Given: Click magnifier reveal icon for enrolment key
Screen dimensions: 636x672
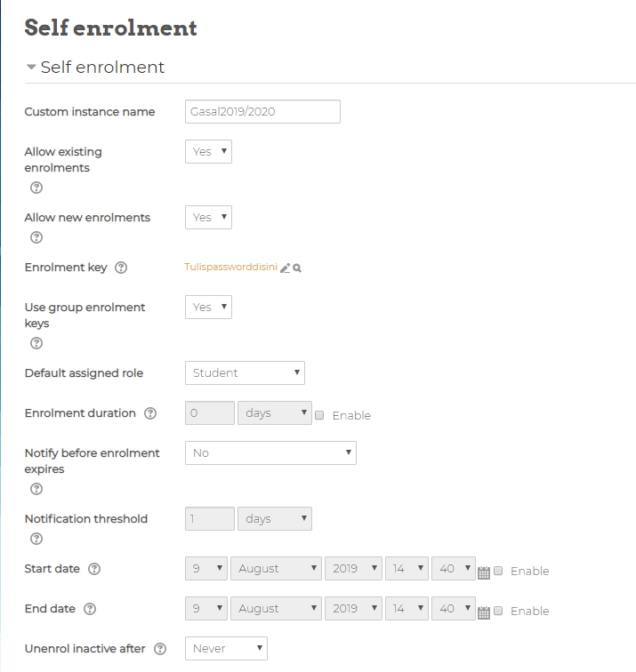Looking at the screenshot, I should (x=297, y=268).
